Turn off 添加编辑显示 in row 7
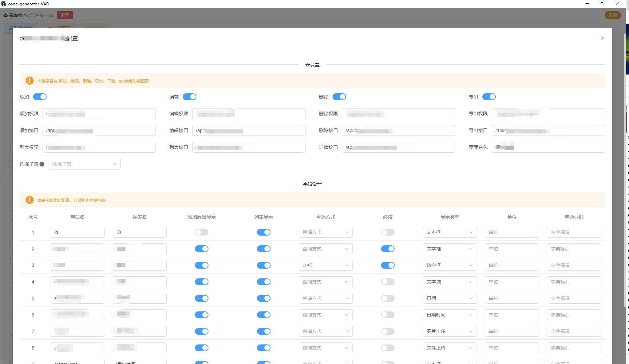The width and height of the screenshot is (629, 364). click(x=202, y=331)
